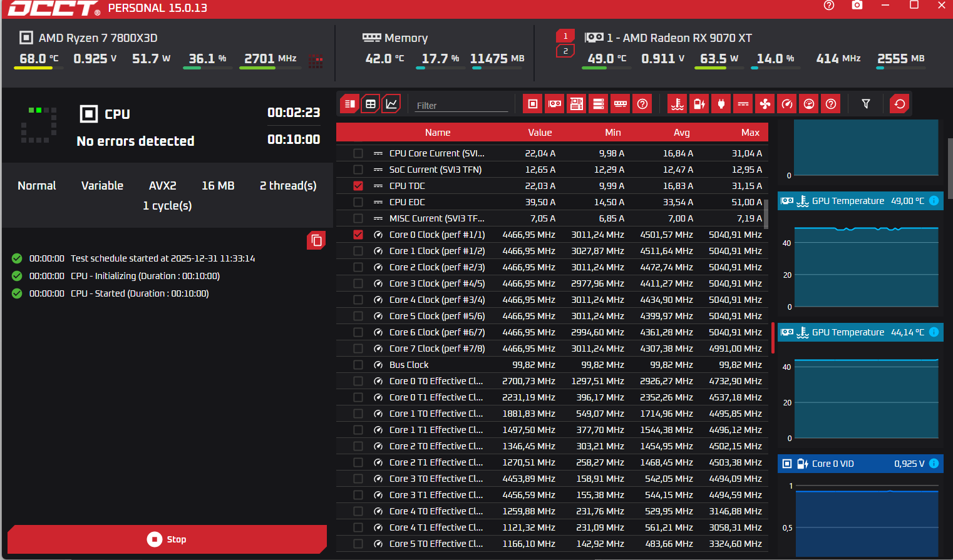Enable the CPU EDC sensor checkbox

tap(358, 202)
